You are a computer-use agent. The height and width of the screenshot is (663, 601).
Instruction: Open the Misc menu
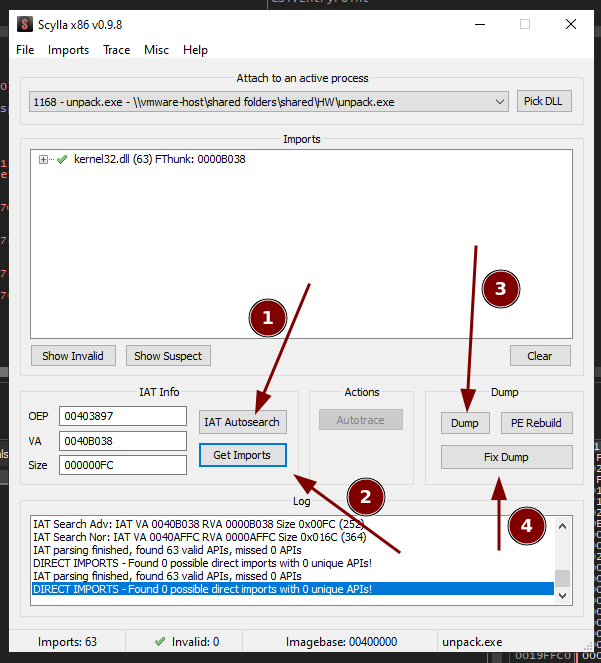(x=156, y=50)
